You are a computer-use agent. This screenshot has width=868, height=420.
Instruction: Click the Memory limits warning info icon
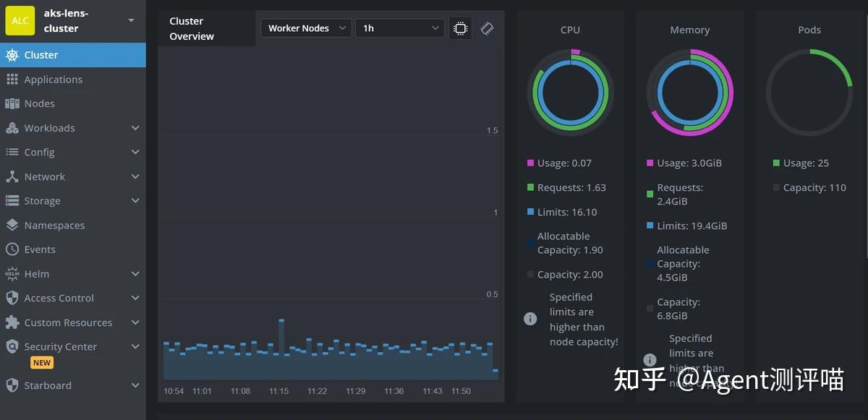[650, 359]
